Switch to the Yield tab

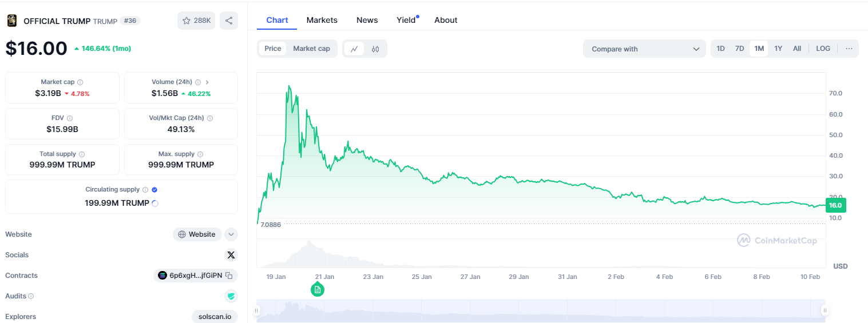point(407,20)
